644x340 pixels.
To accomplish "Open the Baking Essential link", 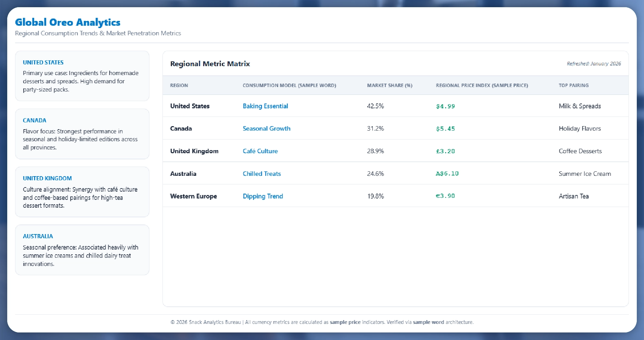I will pos(265,106).
